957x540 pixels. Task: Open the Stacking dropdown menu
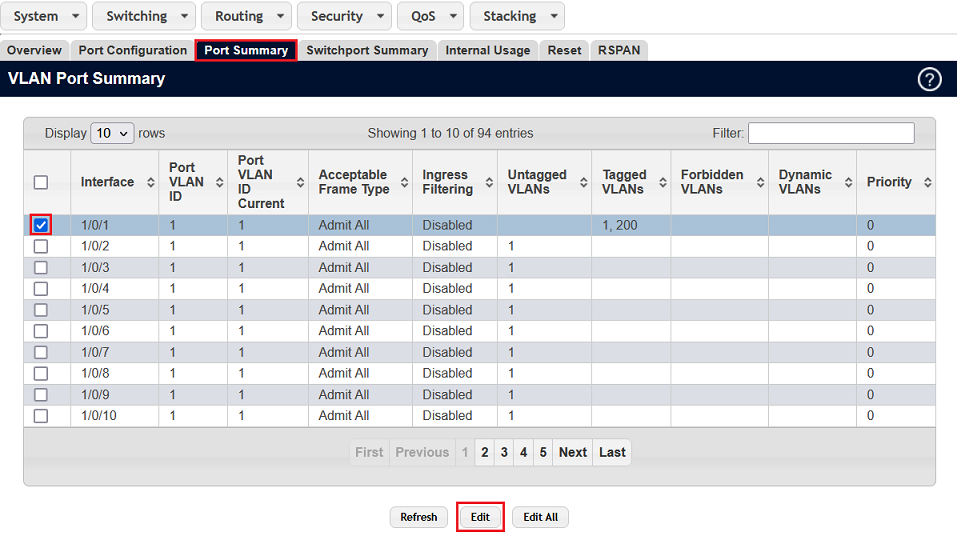(x=517, y=16)
